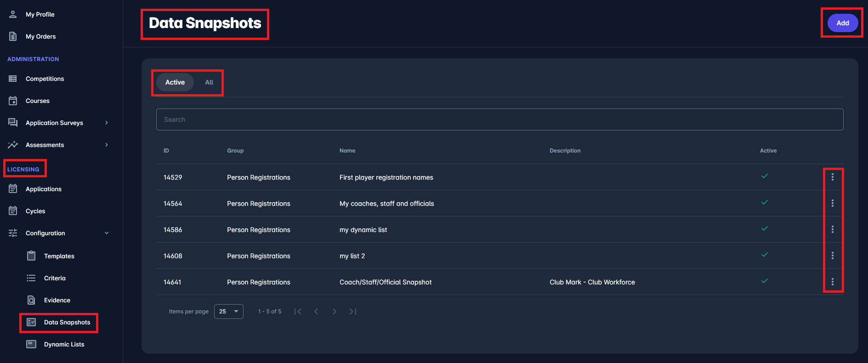868x363 pixels.
Task: Switch to the Active filter
Action: point(175,82)
